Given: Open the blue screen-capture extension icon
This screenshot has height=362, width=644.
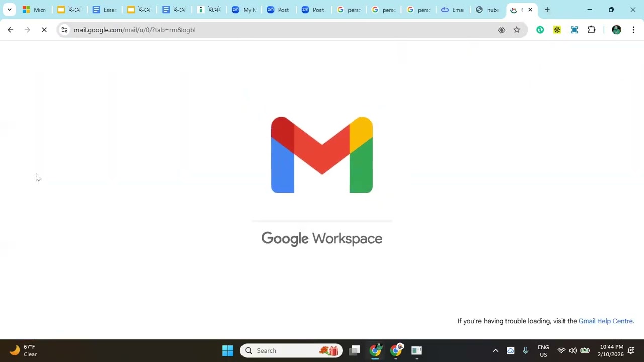Looking at the screenshot, I should (x=574, y=30).
